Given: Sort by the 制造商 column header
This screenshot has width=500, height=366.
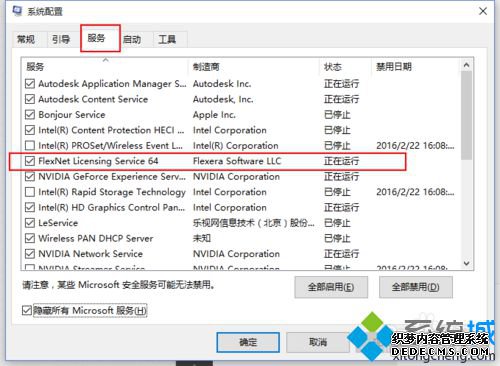Looking at the screenshot, I should 254,67.
